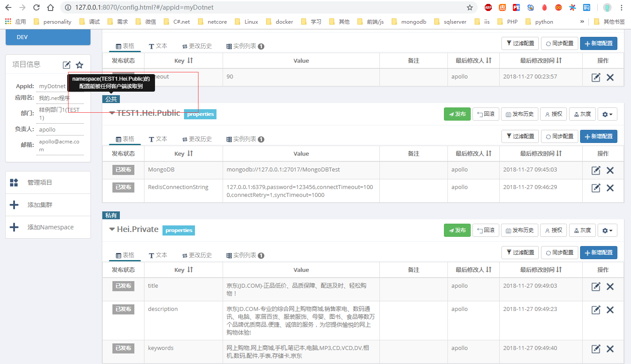Image resolution: width=631 pixels, height=364 pixels.
Task: Delete the MongoDB config entry
Action: pos(610,170)
